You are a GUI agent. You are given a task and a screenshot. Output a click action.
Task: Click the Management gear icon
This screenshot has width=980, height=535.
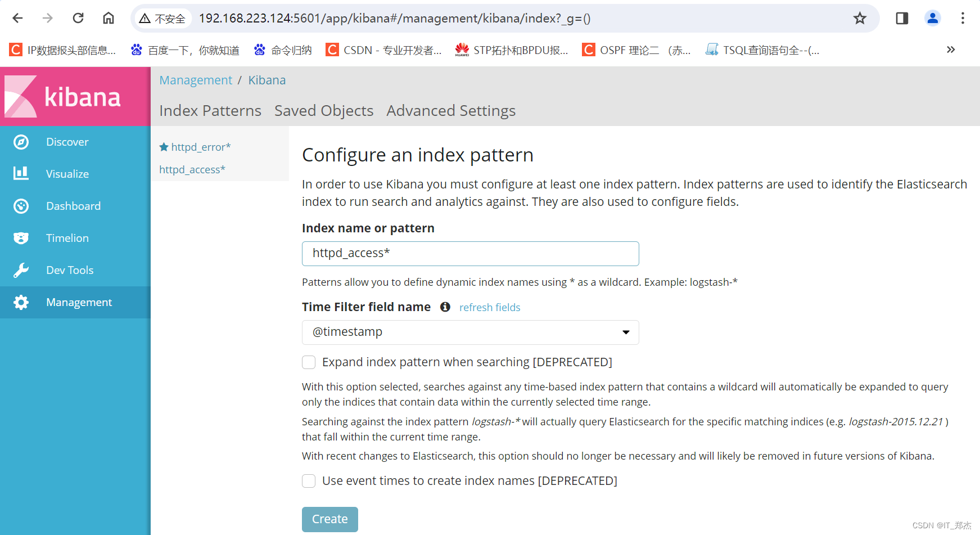(x=21, y=302)
